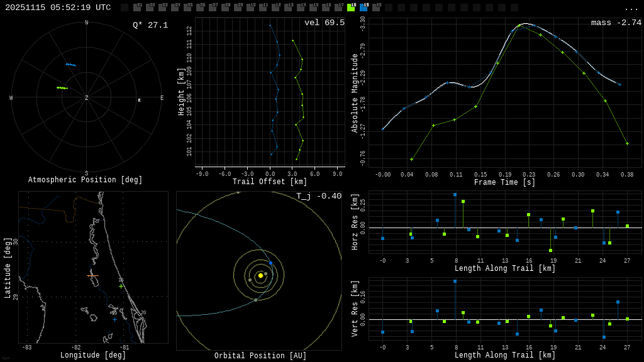Viewport: 644px width, 362px height.
Task: Toggle station 05 box in top bar
Action: tap(187, 8)
